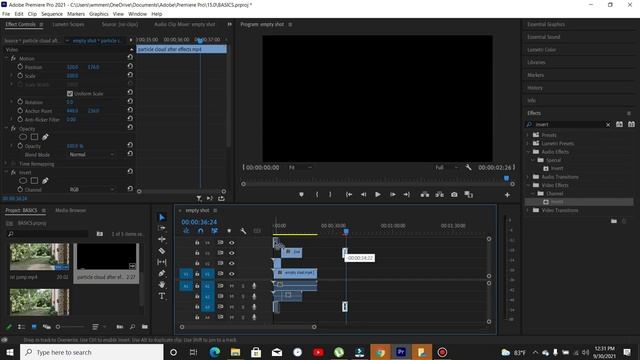Open Channel RGB dropdown
Viewport: 640px width, 360px height.
pyautogui.click(x=92, y=189)
